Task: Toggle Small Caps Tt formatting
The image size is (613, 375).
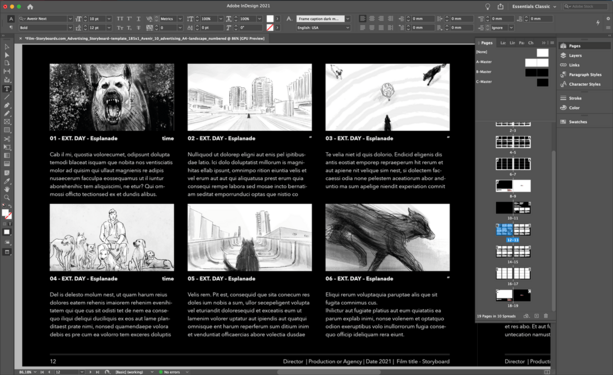Action: pyautogui.click(x=120, y=28)
